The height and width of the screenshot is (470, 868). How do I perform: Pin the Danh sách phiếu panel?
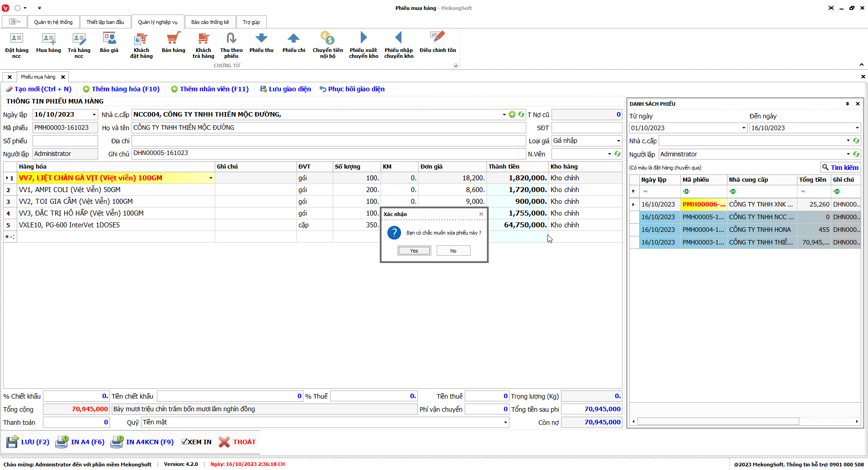click(x=847, y=104)
